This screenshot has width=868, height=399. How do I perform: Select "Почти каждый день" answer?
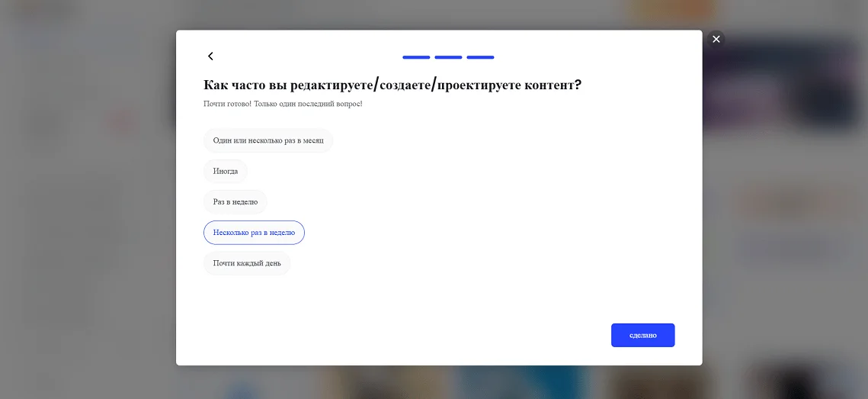(x=247, y=263)
